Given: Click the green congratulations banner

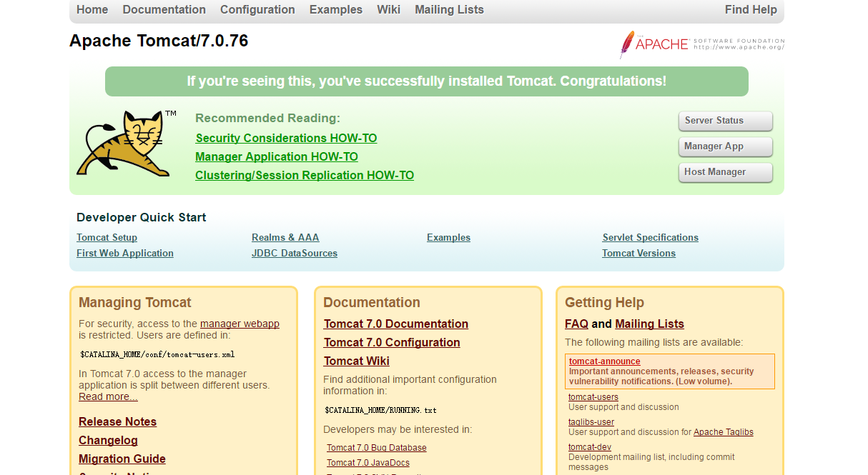Looking at the screenshot, I should 427,81.
